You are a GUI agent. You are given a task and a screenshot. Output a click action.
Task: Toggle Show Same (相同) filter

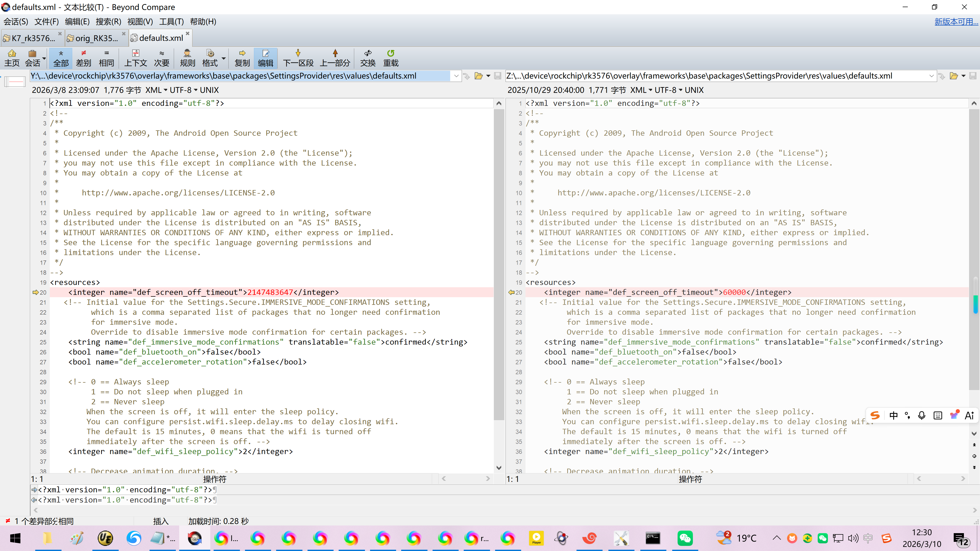106,58
